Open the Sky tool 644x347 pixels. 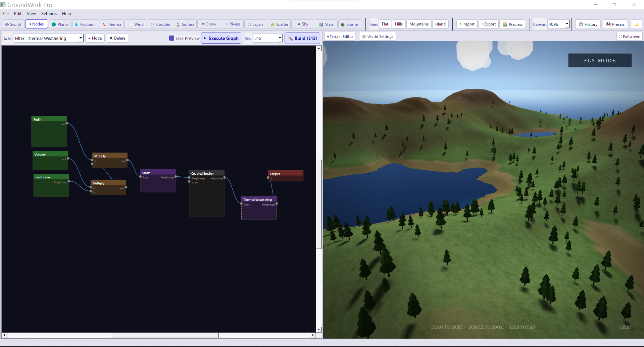click(303, 24)
